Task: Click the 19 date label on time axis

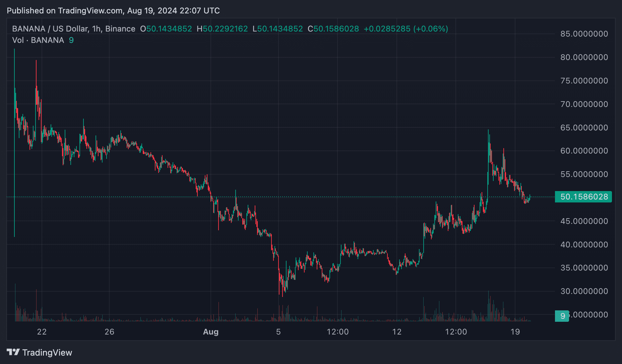Action: click(515, 332)
